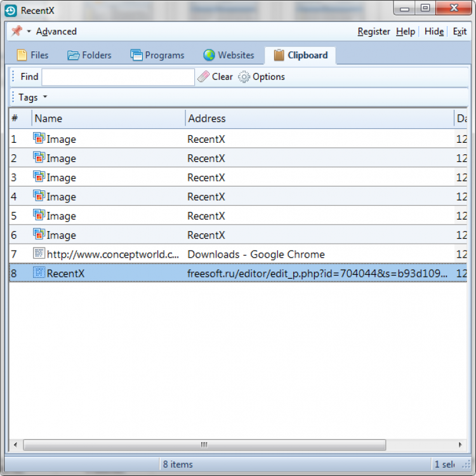Select the Image name in row 6

[62, 235]
